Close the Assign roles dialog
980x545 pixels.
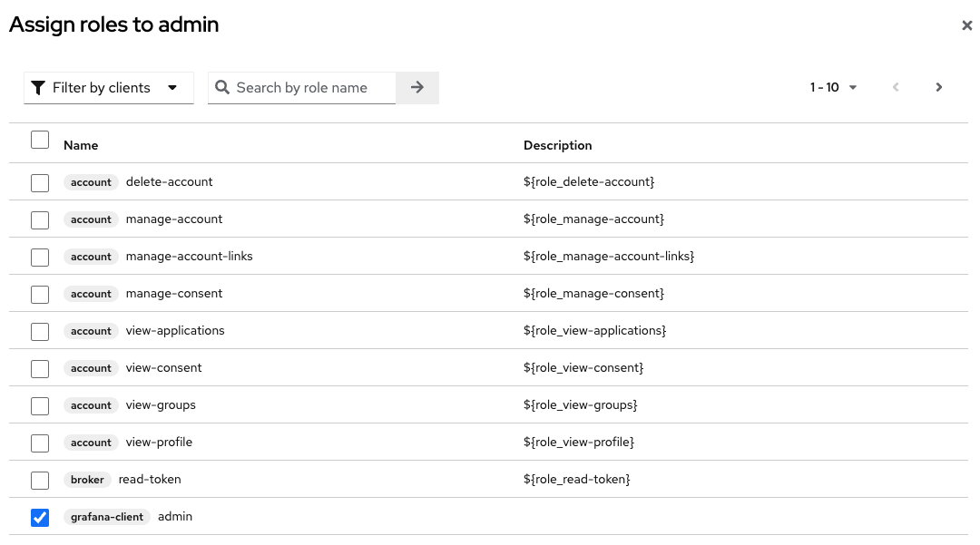click(966, 25)
